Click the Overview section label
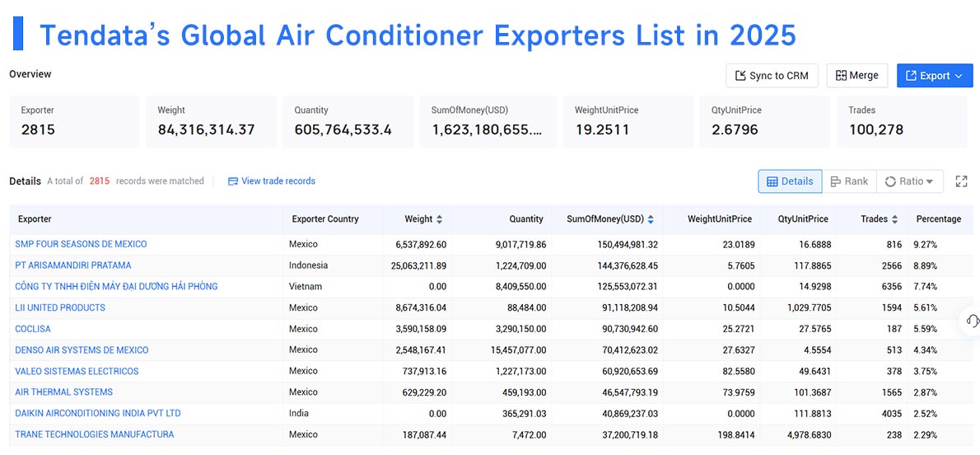The image size is (980, 455). coord(30,74)
